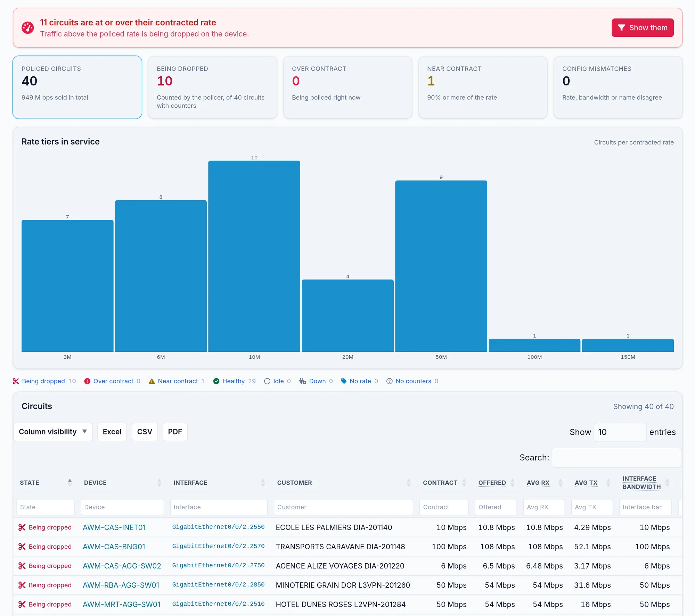
Task: Click the Down filter icon
Action: (x=303, y=381)
